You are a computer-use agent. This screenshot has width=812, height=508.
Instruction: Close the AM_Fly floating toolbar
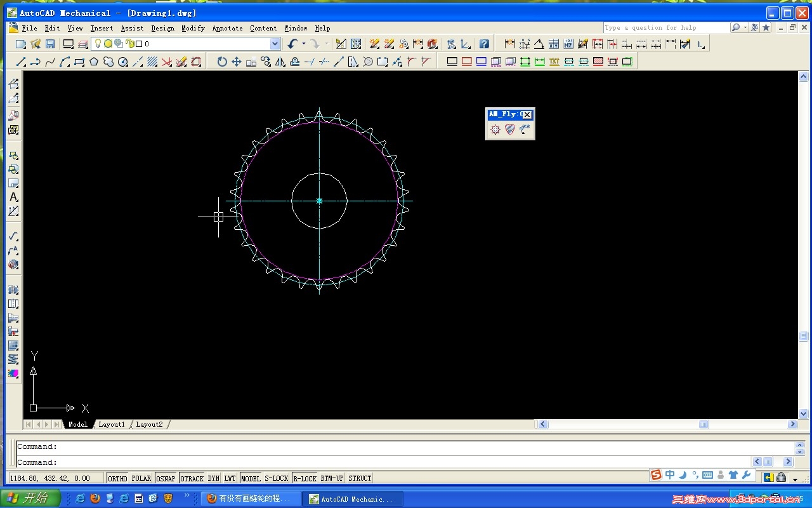pos(527,114)
